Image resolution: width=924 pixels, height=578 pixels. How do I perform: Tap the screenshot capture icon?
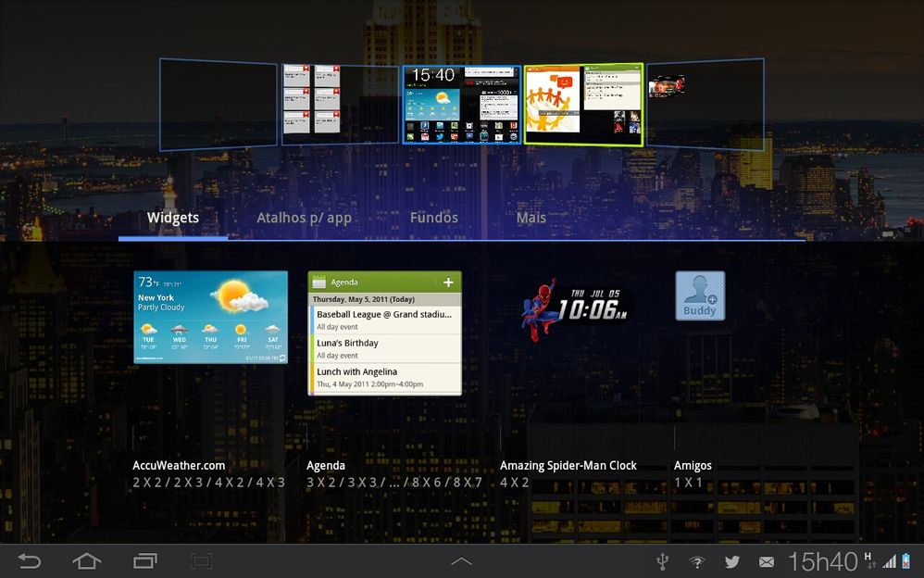coord(202,561)
